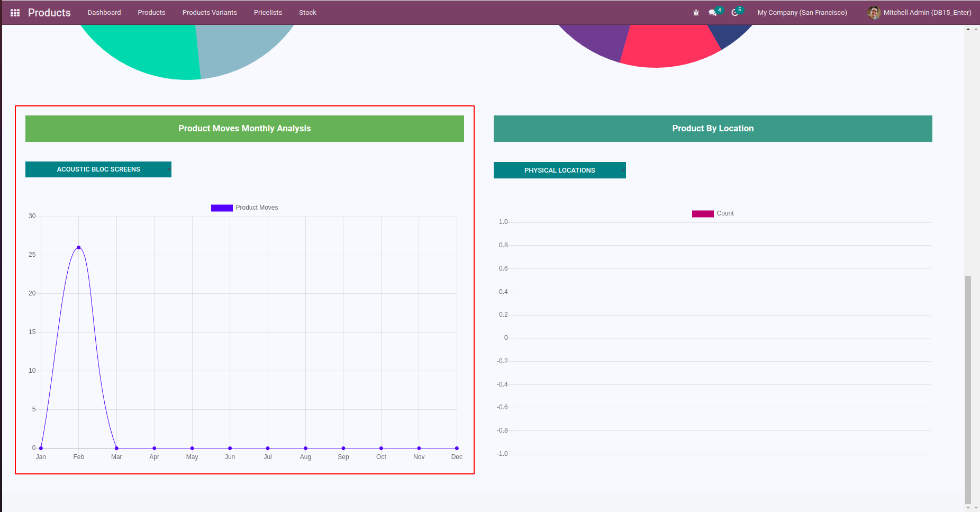Click the scrollbar up arrow
This screenshot has width=980, height=512.
point(968,29)
